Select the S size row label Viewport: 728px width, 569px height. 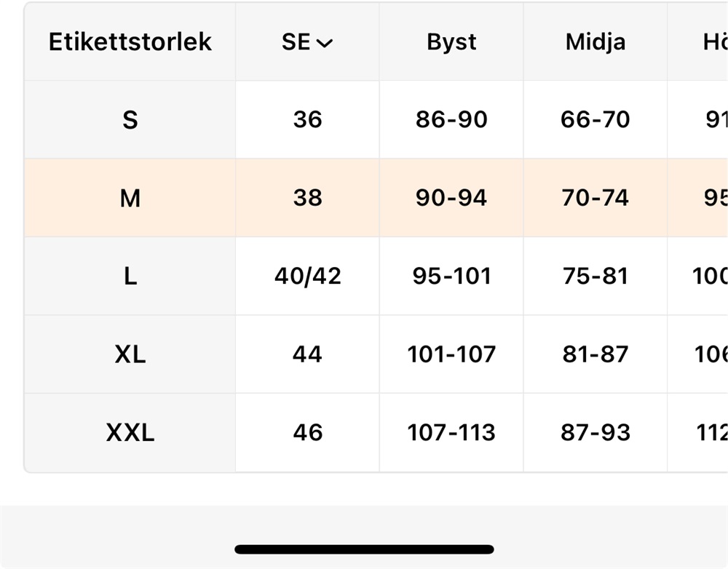click(x=130, y=119)
